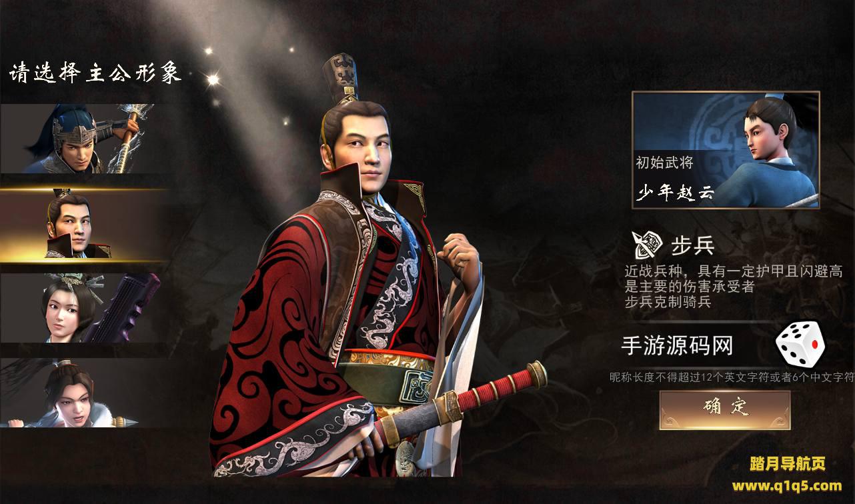Roll the dice for a random nickname
Screen dimensions: 855x504
(x=800, y=343)
